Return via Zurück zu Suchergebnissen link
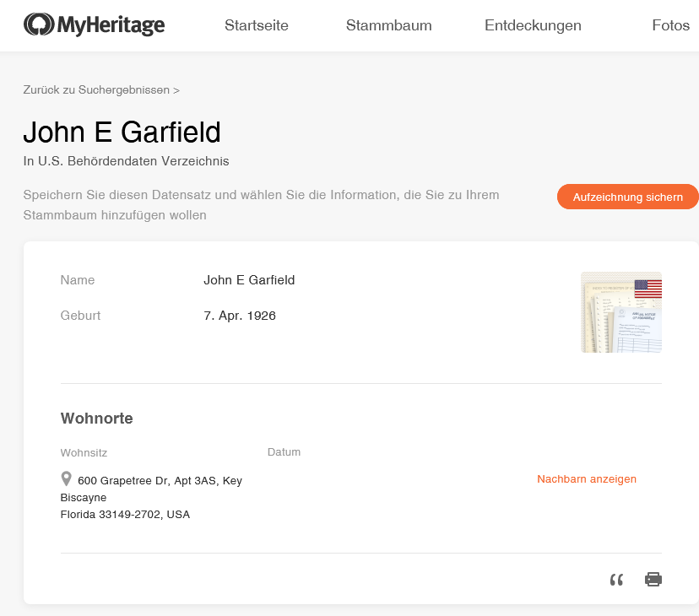 pos(101,89)
